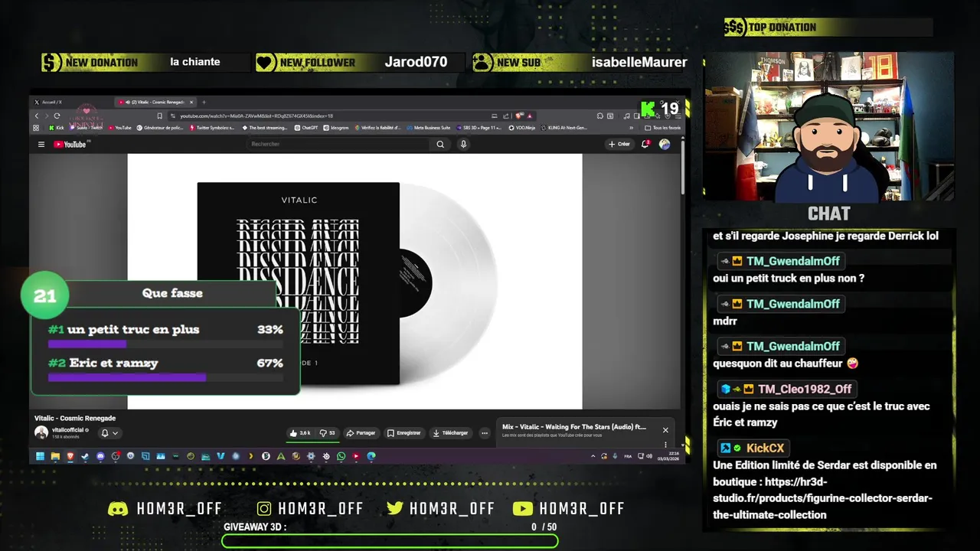
Task: Click the hr3d-studio.fr shop link in chat
Action: (824, 498)
